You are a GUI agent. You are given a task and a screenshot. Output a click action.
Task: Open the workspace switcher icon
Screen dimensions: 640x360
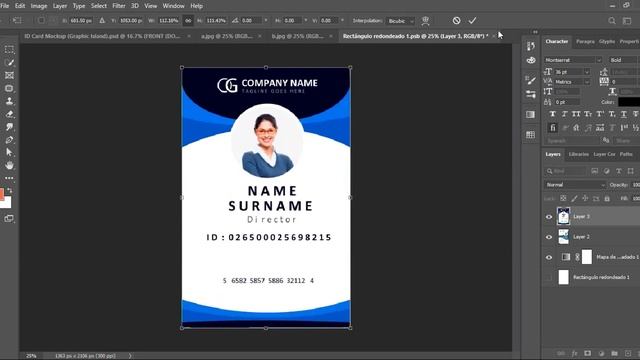(627, 21)
